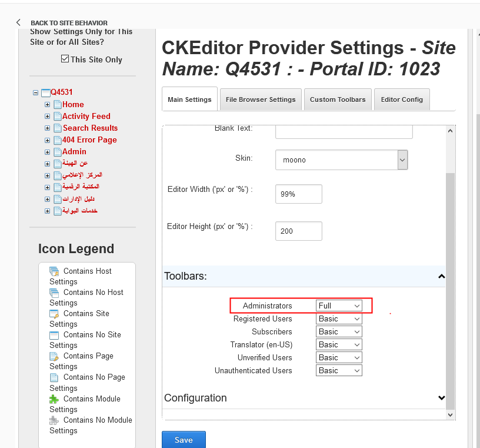
Task: Click the green Contains Module Settings puzzle icon
Action: coord(54,399)
